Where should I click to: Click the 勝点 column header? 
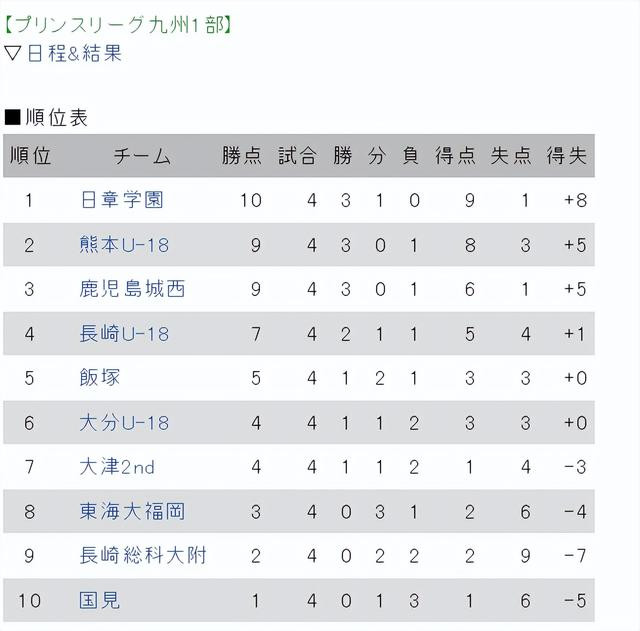241,156
